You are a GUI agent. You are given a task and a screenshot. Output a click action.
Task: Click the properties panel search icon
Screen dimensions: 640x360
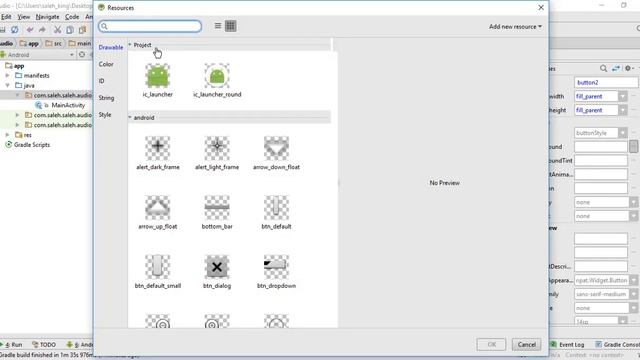coord(603,69)
